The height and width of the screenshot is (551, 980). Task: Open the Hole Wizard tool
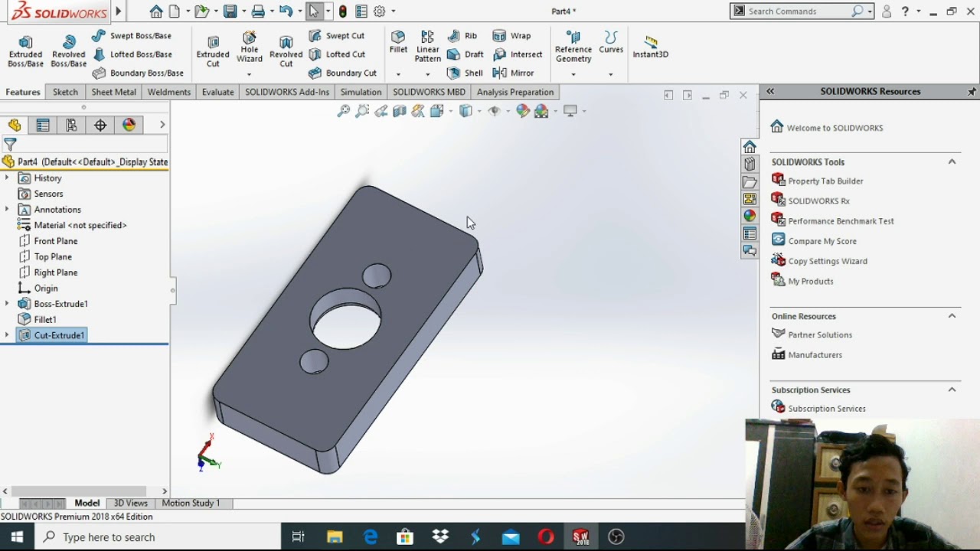point(249,47)
